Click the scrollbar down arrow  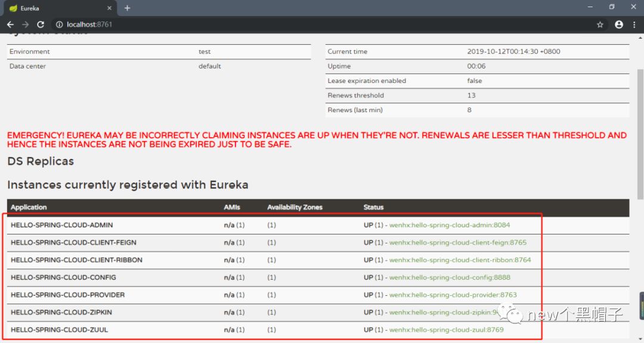coord(640,339)
